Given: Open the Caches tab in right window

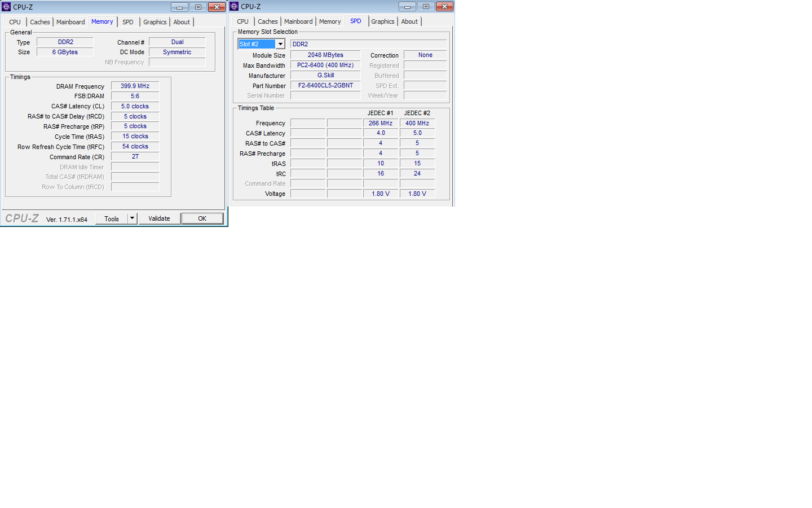Looking at the screenshot, I should [x=267, y=21].
